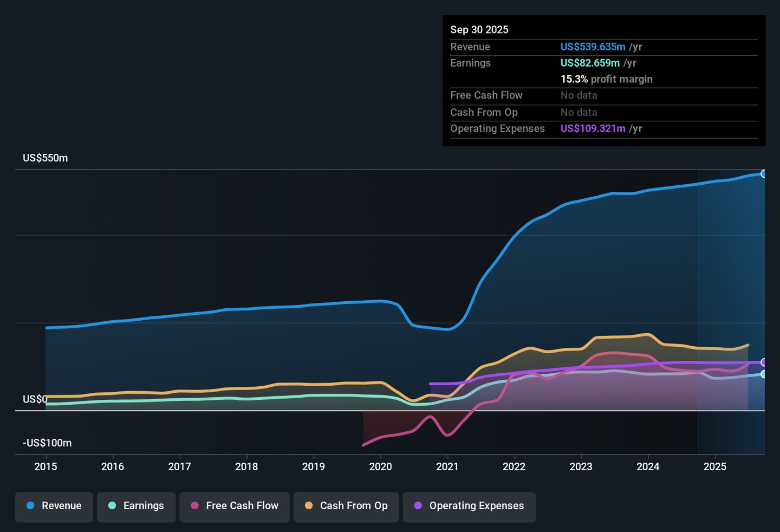Viewport: 780px width, 532px height.
Task: Click the Sep 30 2025 tooltip date
Action: tap(479, 30)
